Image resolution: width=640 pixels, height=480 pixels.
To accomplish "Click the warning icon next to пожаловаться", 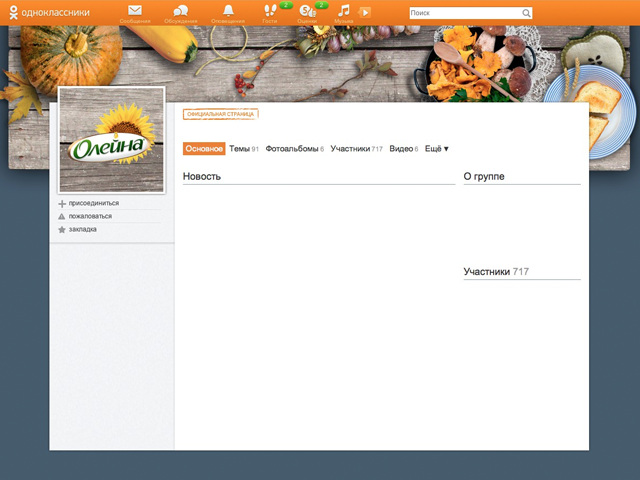I will click(62, 216).
